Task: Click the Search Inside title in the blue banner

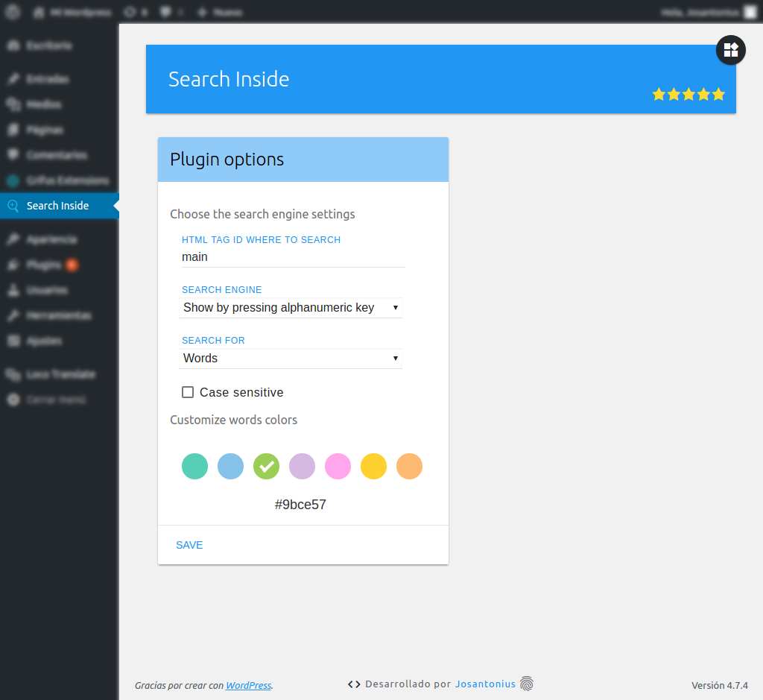Action: (x=229, y=79)
